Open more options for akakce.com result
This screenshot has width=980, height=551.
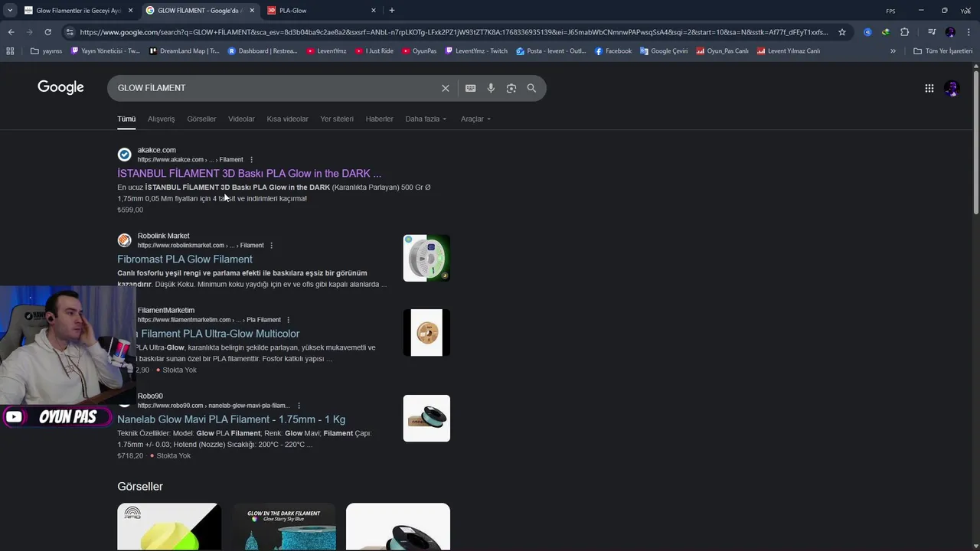pyautogui.click(x=251, y=160)
